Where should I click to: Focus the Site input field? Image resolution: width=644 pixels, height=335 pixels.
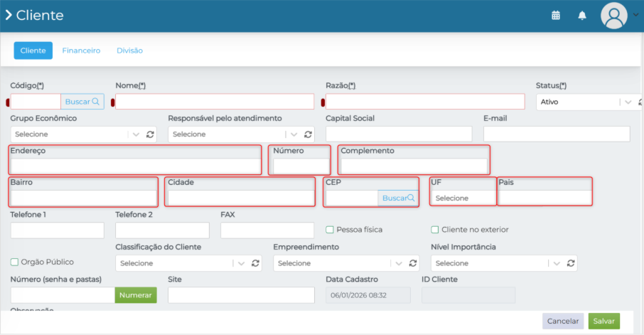coord(241,295)
